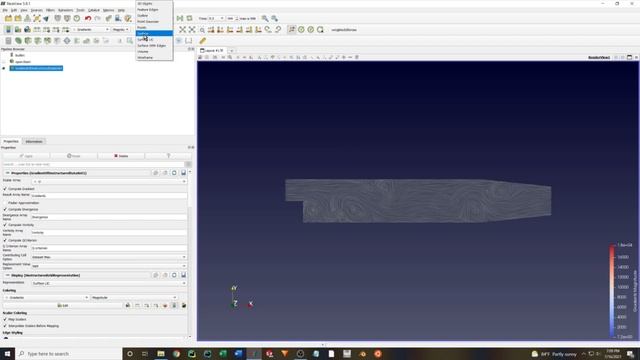
Task: Open toolbar coloring array dropdown
Action: pos(91,29)
